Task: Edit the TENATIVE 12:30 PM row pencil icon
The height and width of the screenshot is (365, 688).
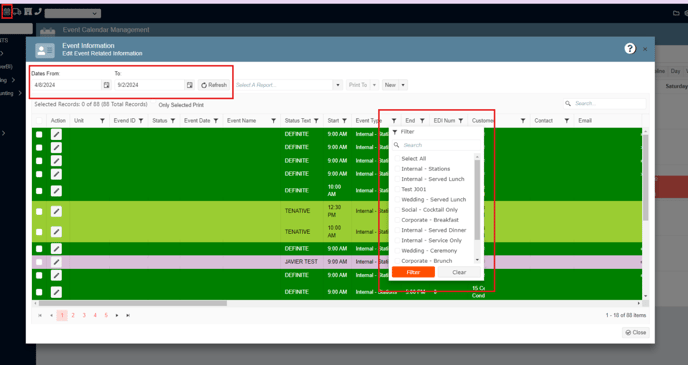Action: pyautogui.click(x=56, y=211)
